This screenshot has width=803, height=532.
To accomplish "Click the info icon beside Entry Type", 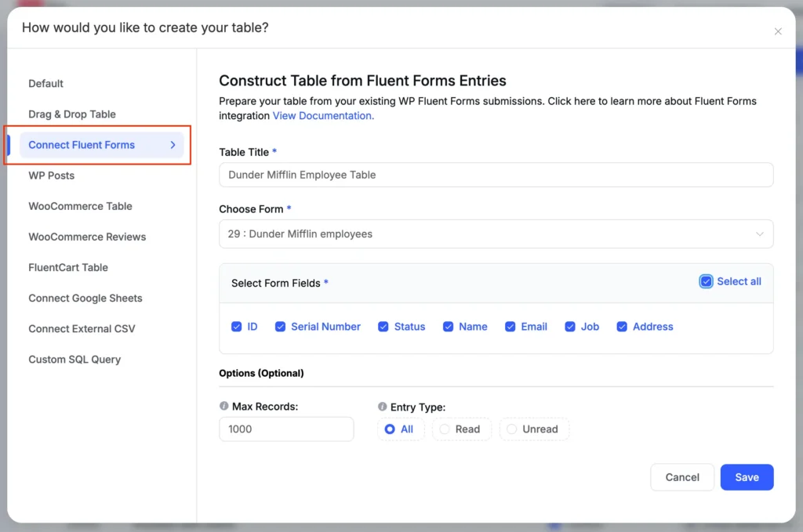I will (382, 407).
